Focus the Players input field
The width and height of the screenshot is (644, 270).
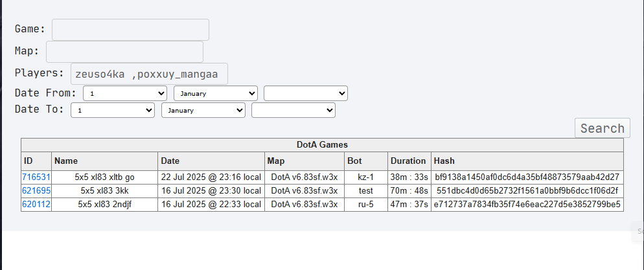pos(149,74)
